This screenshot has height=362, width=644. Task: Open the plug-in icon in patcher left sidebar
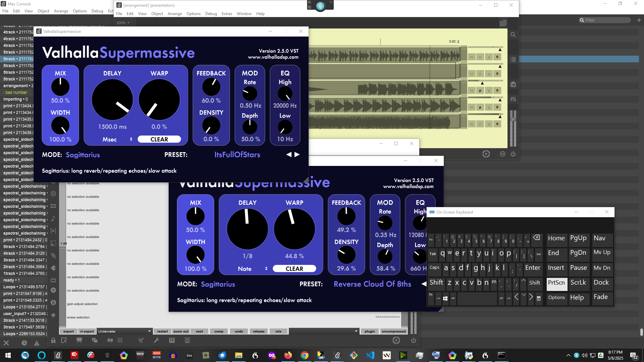point(53,268)
